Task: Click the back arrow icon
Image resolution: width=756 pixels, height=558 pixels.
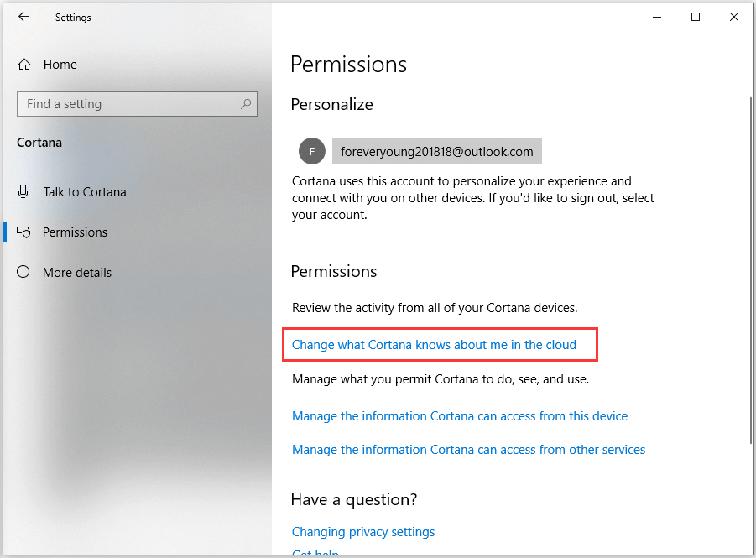Action: 23,17
